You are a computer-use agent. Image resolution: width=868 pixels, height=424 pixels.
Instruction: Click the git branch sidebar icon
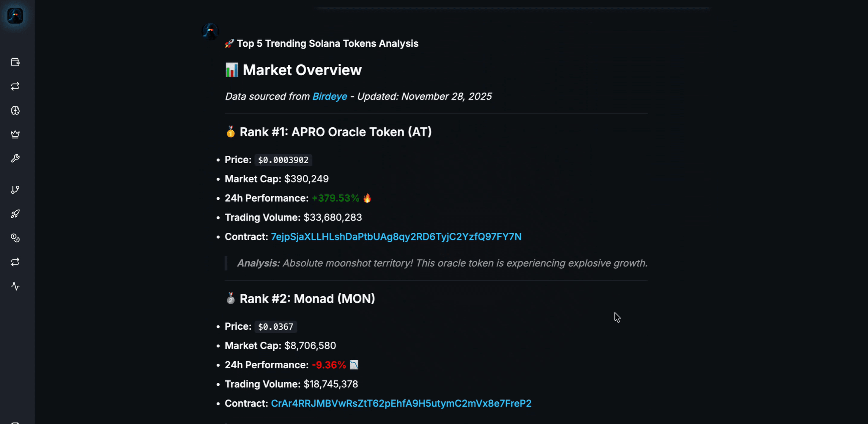click(15, 190)
